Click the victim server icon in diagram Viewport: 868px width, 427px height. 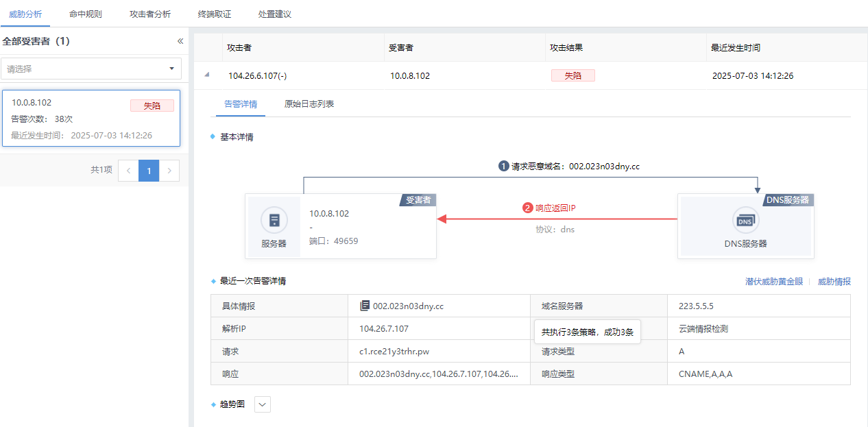[274, 220]
